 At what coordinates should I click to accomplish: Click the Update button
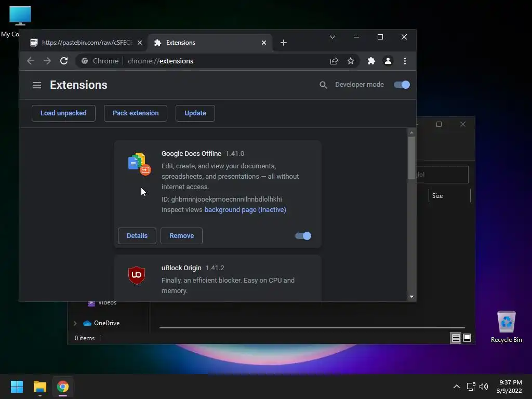195,113
